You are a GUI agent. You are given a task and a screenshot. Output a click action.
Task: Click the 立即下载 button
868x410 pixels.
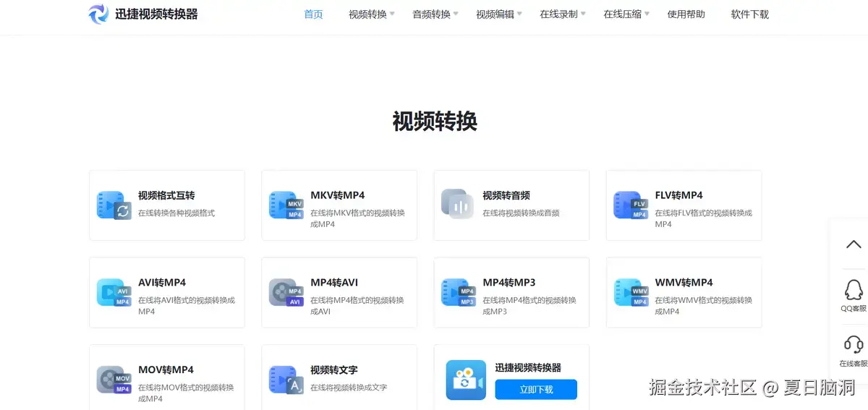coord(536,389)
